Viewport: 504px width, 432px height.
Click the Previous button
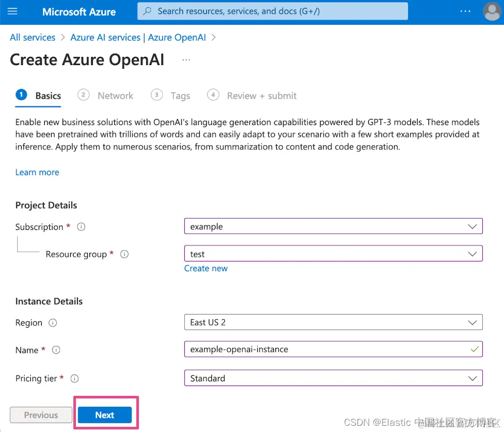coord(41,415)
